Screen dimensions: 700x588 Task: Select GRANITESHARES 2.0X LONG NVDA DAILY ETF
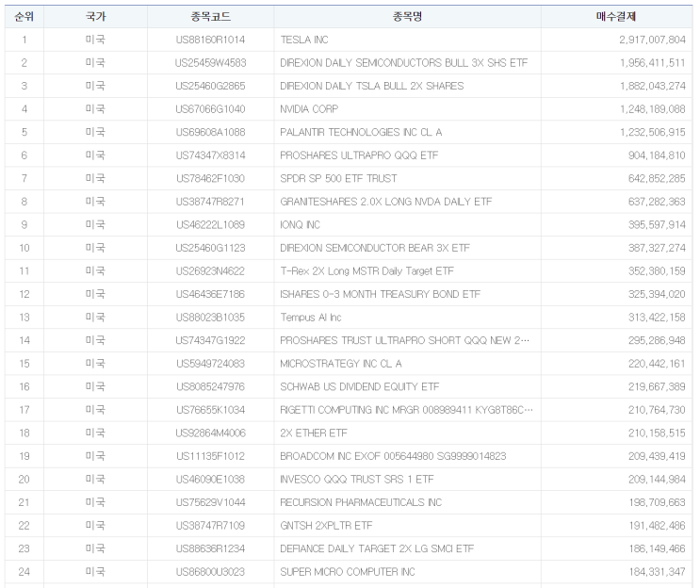tap(385, 202)
